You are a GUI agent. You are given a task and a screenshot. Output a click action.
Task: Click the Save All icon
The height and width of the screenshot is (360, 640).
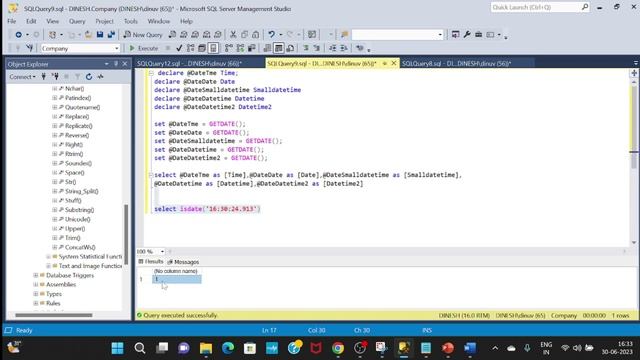111,35
